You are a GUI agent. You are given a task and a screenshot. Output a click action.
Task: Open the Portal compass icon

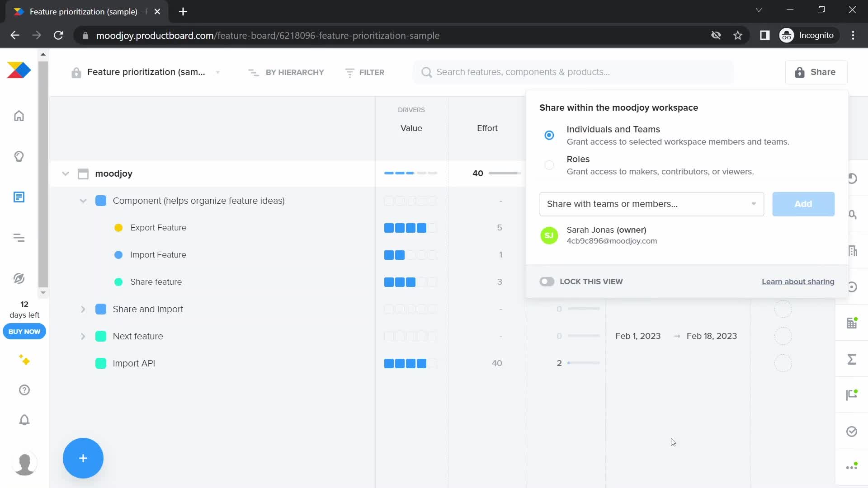click(19, 278)
